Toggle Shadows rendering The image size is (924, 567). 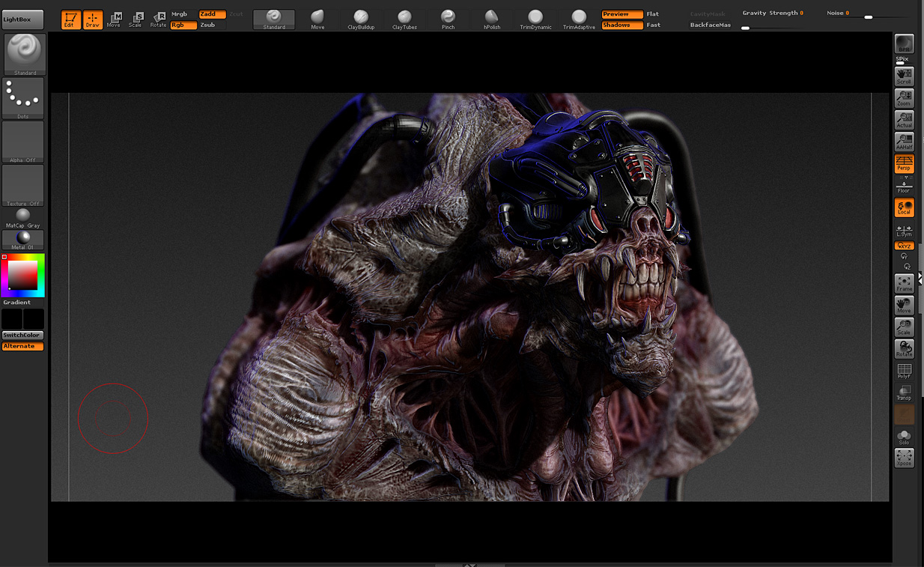622,25
